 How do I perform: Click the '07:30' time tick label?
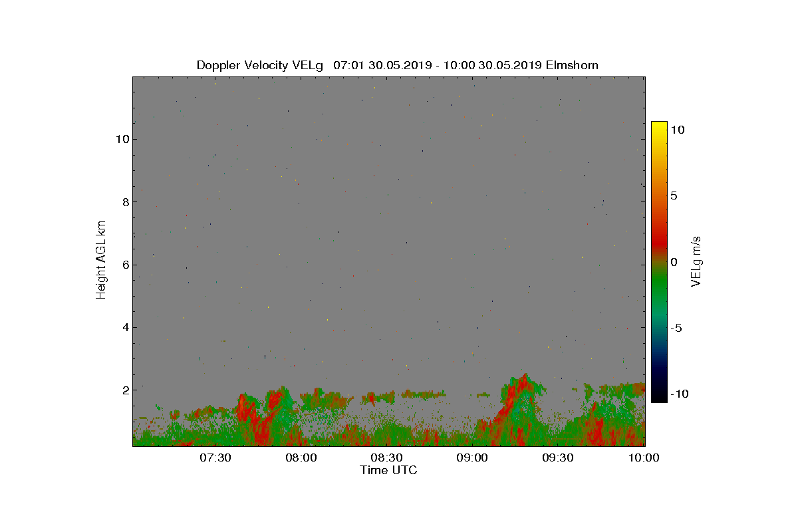click(x=215, y=458)
